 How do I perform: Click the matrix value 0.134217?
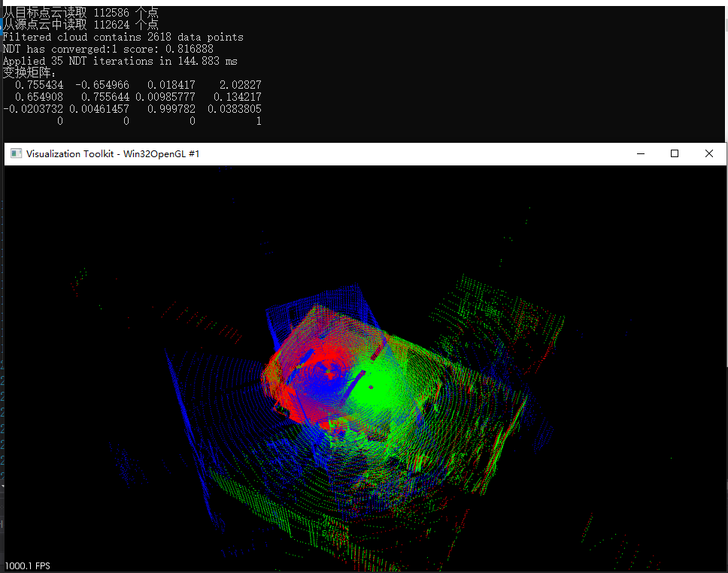point(237,97)
